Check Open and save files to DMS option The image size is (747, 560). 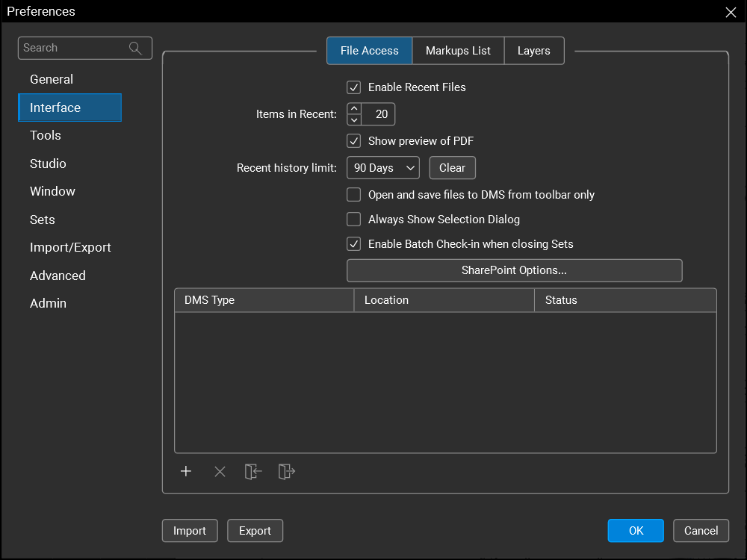click(x=354, y=195)
